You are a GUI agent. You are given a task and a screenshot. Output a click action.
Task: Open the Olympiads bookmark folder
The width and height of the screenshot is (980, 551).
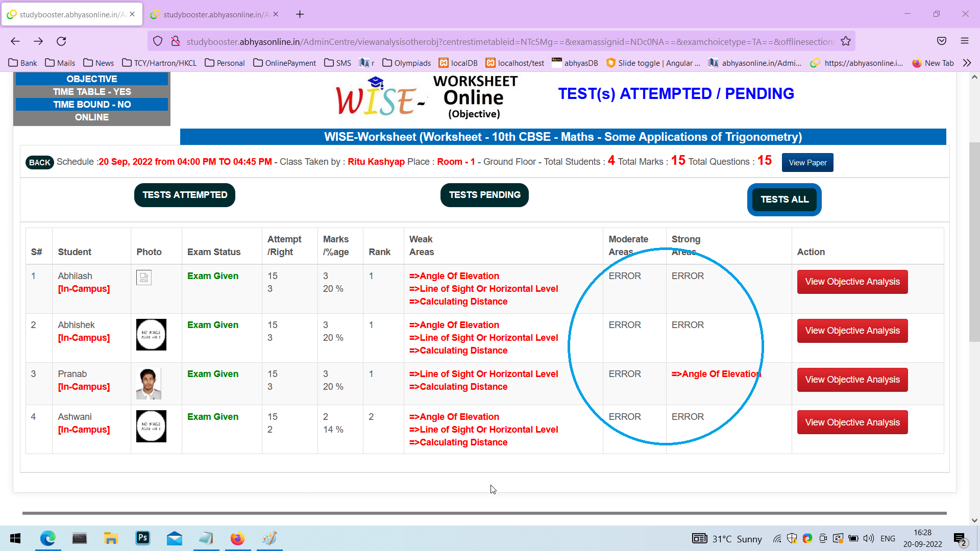click(407, 63)
